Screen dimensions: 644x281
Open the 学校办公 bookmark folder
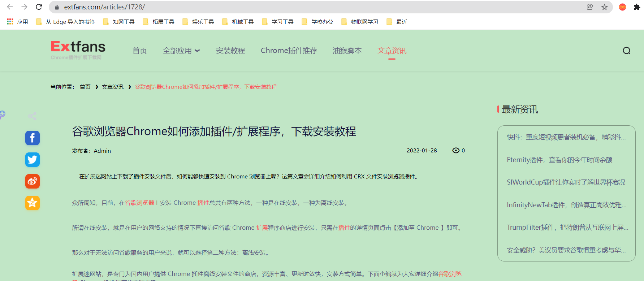[317, 22]
